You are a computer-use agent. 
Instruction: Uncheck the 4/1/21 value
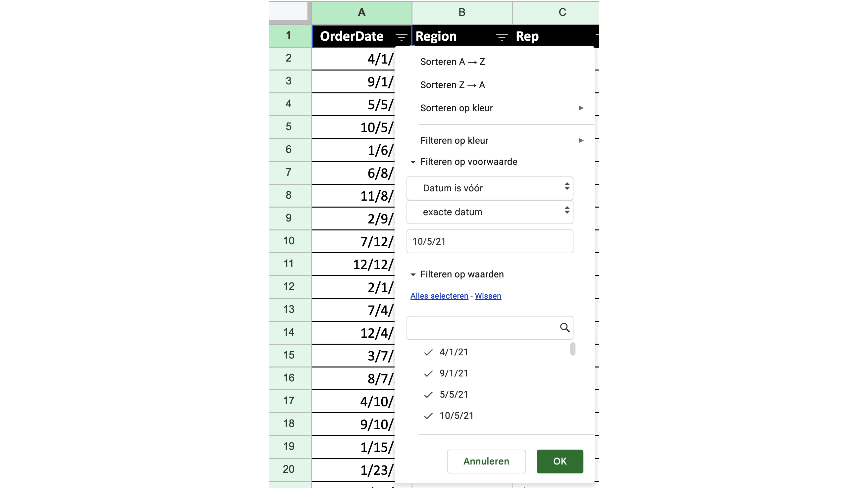tap(428, 352)
